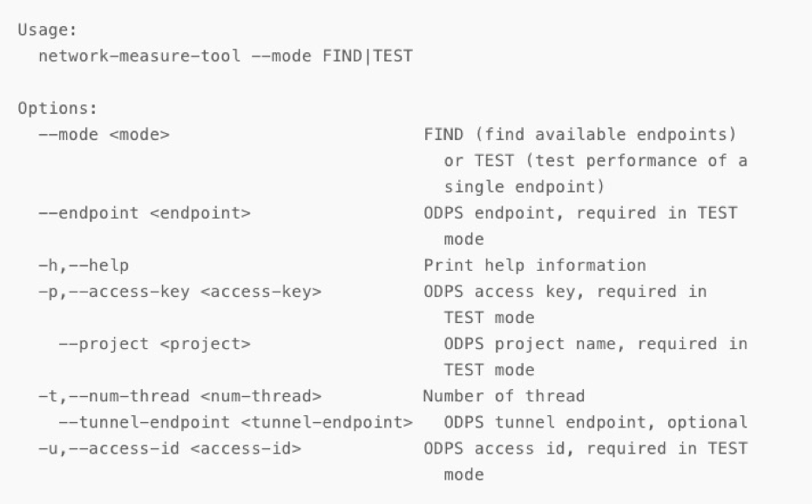Select the --mode <mode> option text
The width and height of the screenshot is (812, 504).
coord(104,135)
